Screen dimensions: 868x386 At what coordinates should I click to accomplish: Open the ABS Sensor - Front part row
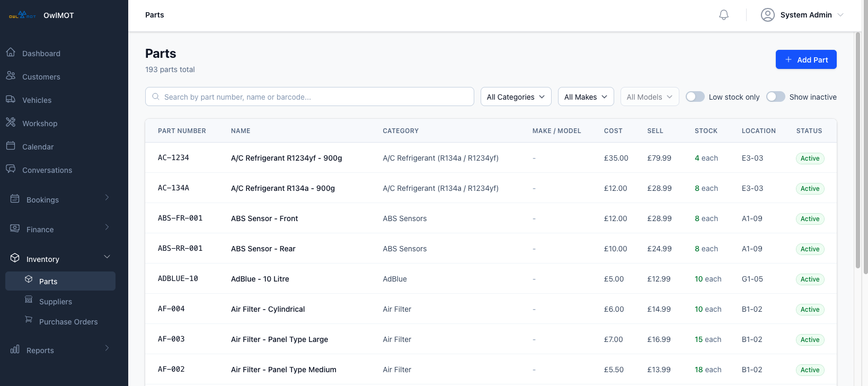pos(264,218)
